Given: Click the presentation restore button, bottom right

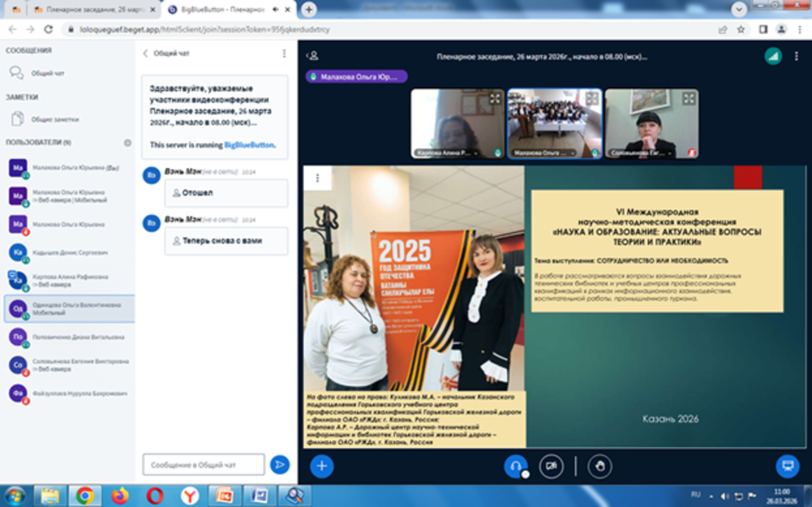Looking at the screenshot, I should 787,466.
